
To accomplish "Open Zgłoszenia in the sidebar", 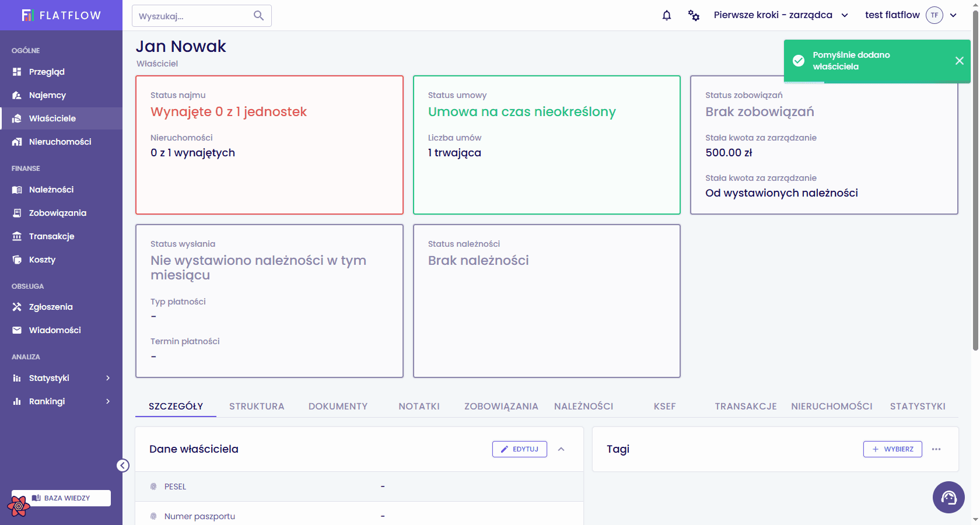I will coord(61,307).
